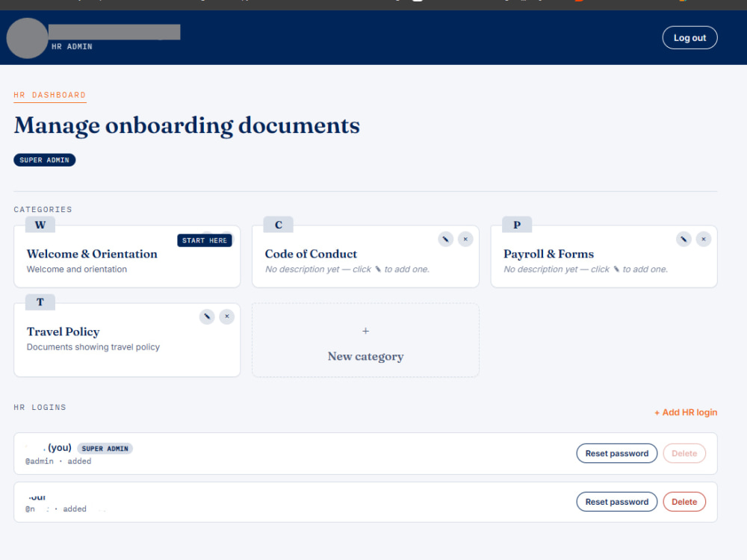The image size is (747, 560).
Task: Click the 'Manage onboarding documents' heading
Action: click(187, 125)
